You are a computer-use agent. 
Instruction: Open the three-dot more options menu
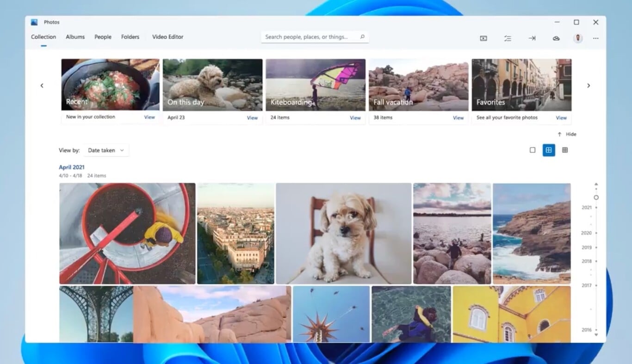596,38
